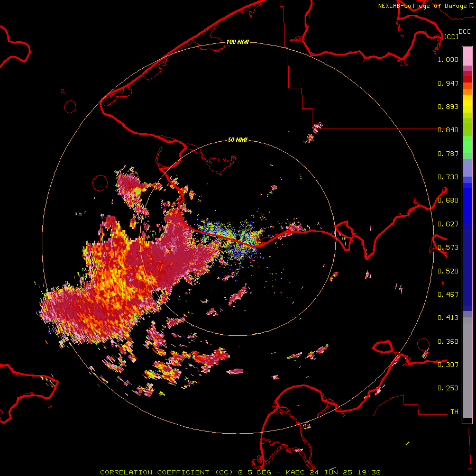
Task: Click the DCC label above the color scale
Action: pyautogui.click(x=464, y=32)
